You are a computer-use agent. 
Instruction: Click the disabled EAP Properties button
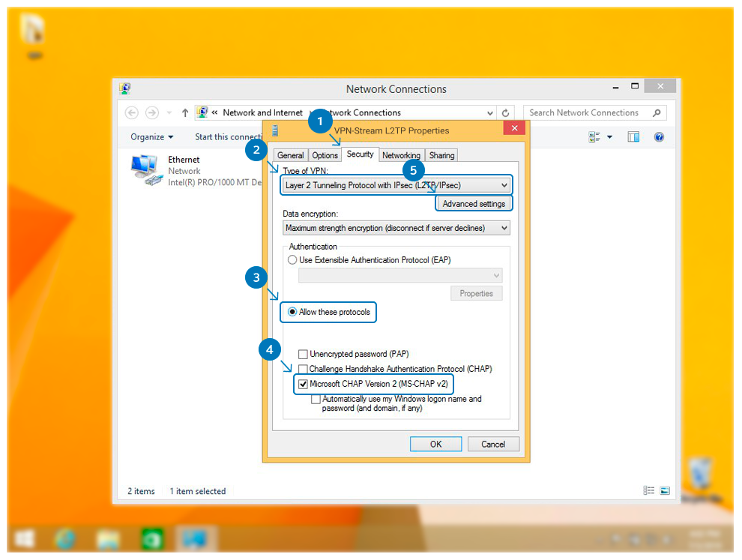click(476, 293)
